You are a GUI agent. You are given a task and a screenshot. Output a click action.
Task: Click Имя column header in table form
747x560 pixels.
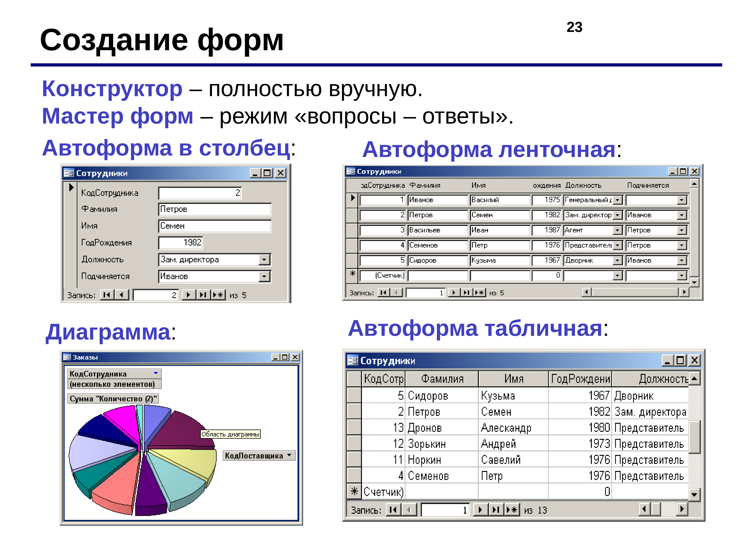point(513,379)
